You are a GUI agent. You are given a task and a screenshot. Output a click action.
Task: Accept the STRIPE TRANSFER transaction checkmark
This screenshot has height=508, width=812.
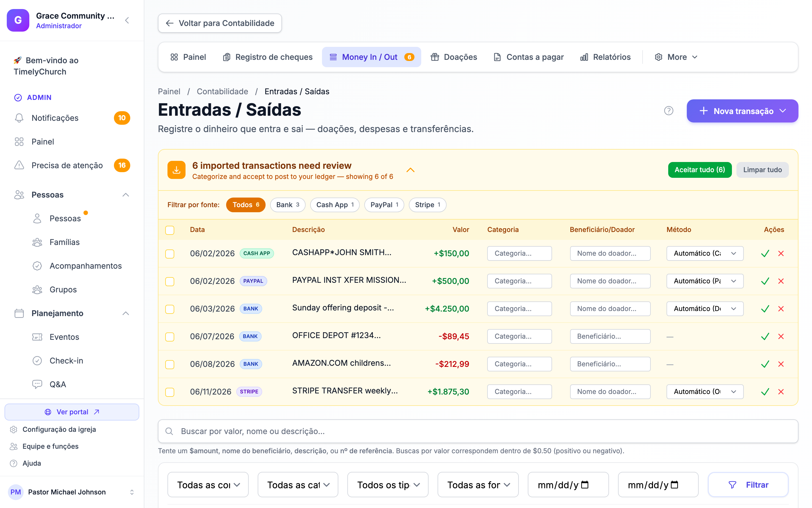[x=765, y=391]
